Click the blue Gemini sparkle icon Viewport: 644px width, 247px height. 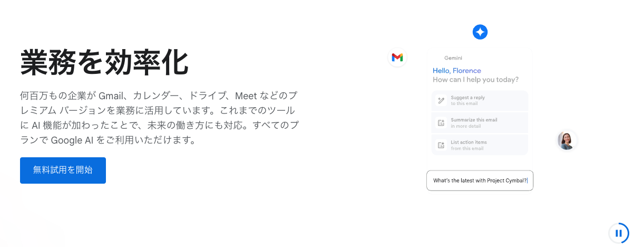point(480,32)
